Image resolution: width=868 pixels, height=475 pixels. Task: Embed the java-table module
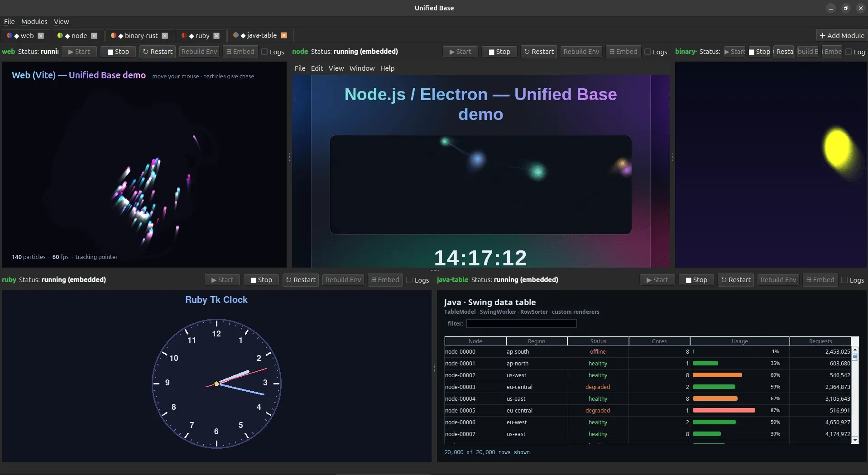[820, 280]
